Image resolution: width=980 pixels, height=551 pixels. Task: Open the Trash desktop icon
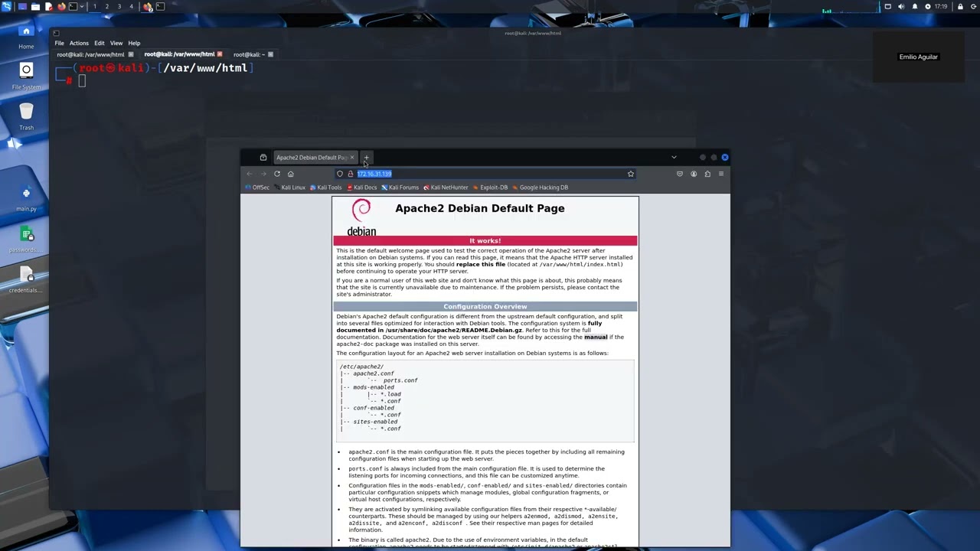coord(26,116)
